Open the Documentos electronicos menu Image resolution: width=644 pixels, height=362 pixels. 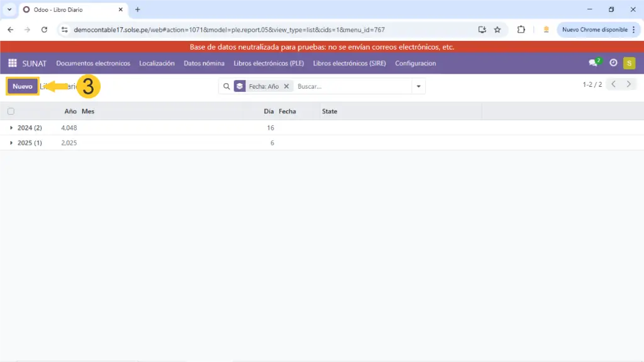coord(93,63)
